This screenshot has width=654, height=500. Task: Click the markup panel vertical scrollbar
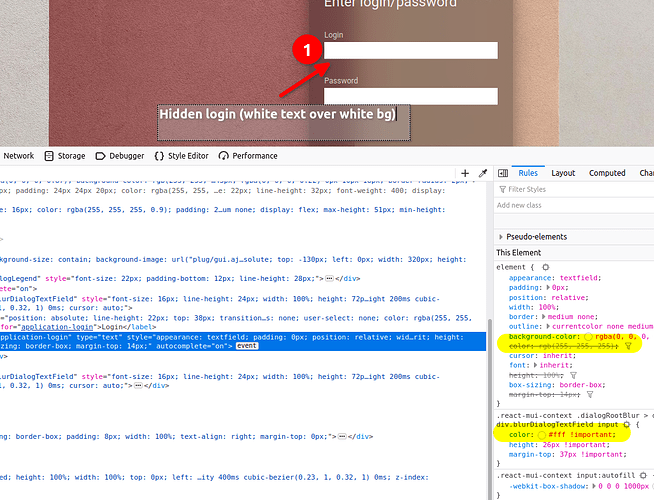coord(490,409)
